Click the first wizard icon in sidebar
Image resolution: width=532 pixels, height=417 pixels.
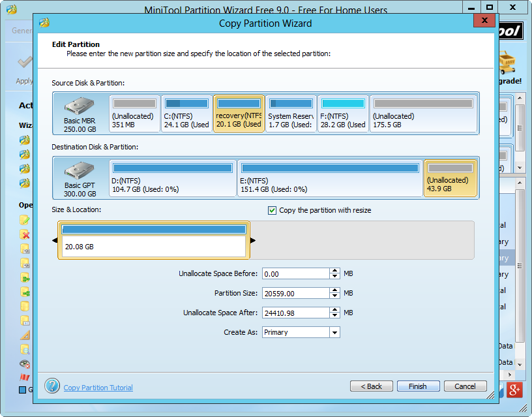click(x=24, y=140)
